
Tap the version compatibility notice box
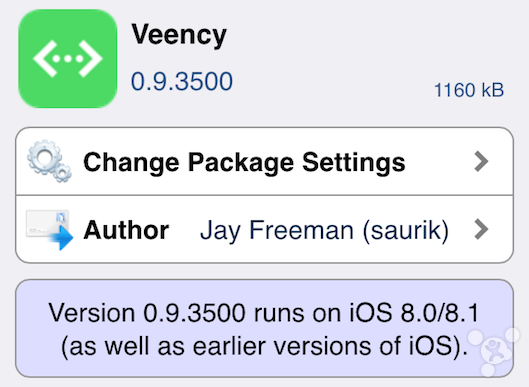click(x=264, y=328)
